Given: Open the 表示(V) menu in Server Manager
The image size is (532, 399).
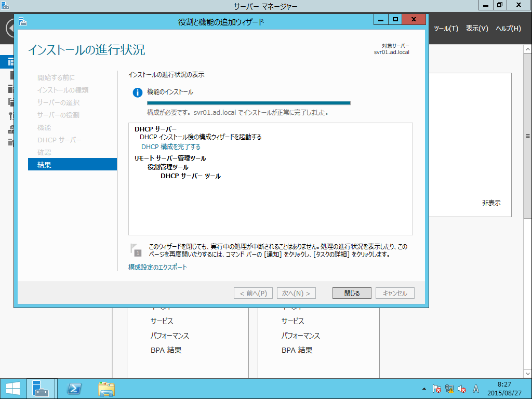Looking at the screenshot, I should (477, 29).
